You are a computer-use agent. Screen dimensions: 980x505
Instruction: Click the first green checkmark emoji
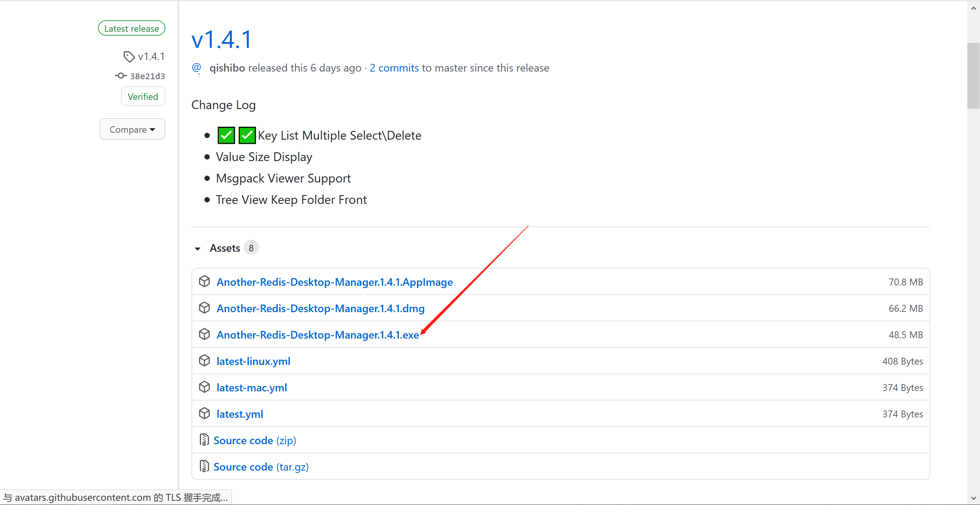pyautogui.click(x=226, y=135)
